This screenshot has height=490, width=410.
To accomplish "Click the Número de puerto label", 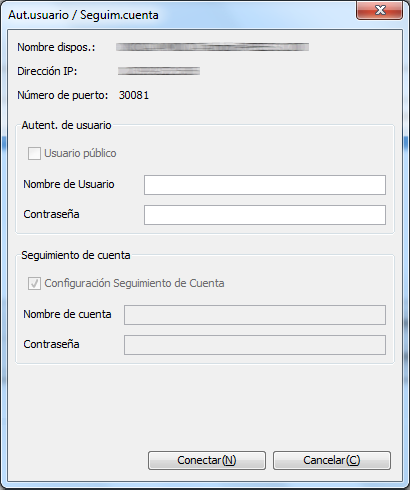I will pyautogui.click(x=63, y=95).
